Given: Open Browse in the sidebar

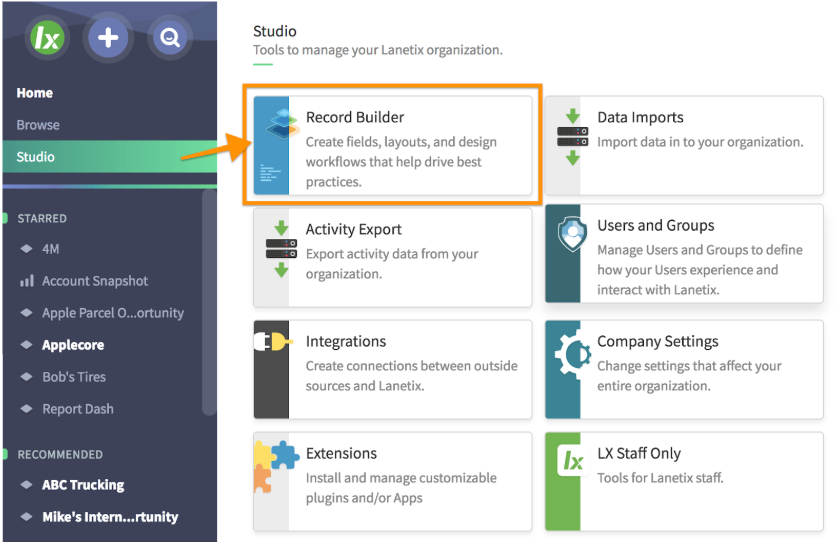Looking at the screenshot, I should click(x=38, y=125).
